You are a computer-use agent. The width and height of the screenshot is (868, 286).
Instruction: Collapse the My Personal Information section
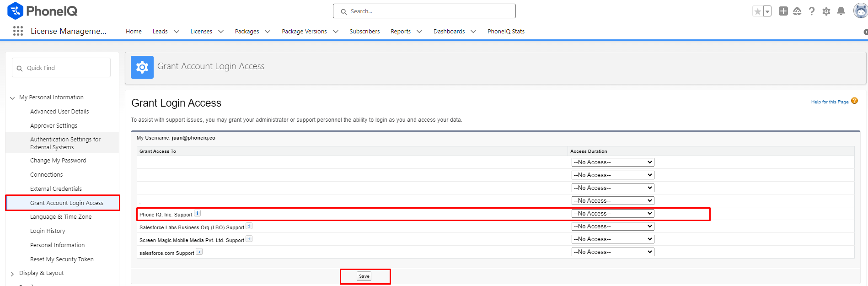(12, 97)
